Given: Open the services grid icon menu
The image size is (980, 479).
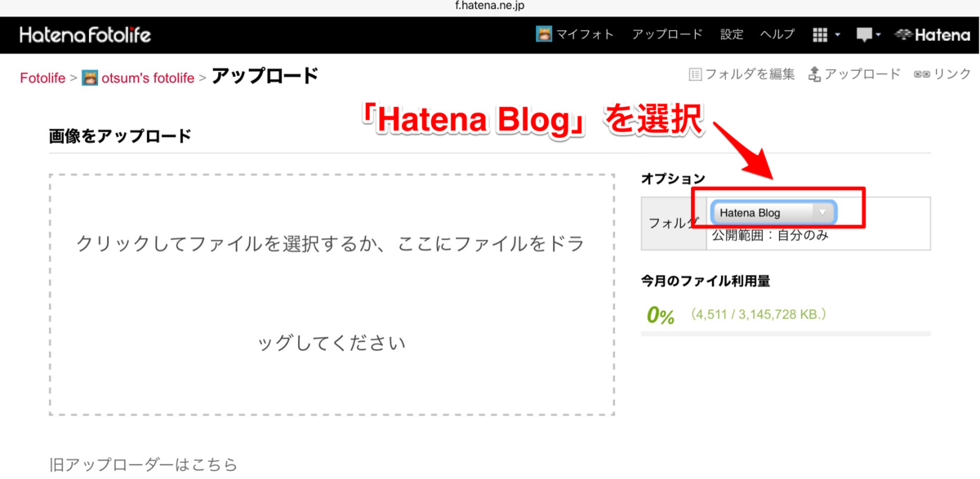Looking at the screenshot, I should 822,35.
